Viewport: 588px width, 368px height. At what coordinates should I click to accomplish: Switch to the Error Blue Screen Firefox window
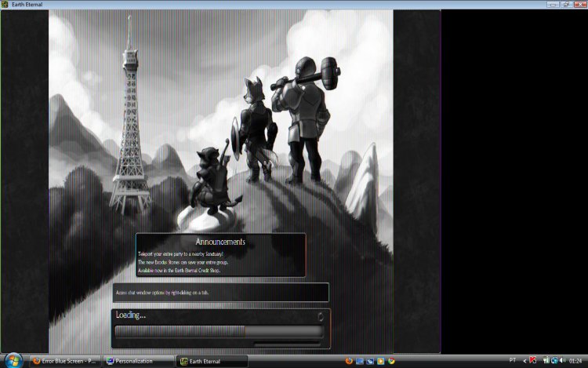pyautogui.click(x=65, y=361)
